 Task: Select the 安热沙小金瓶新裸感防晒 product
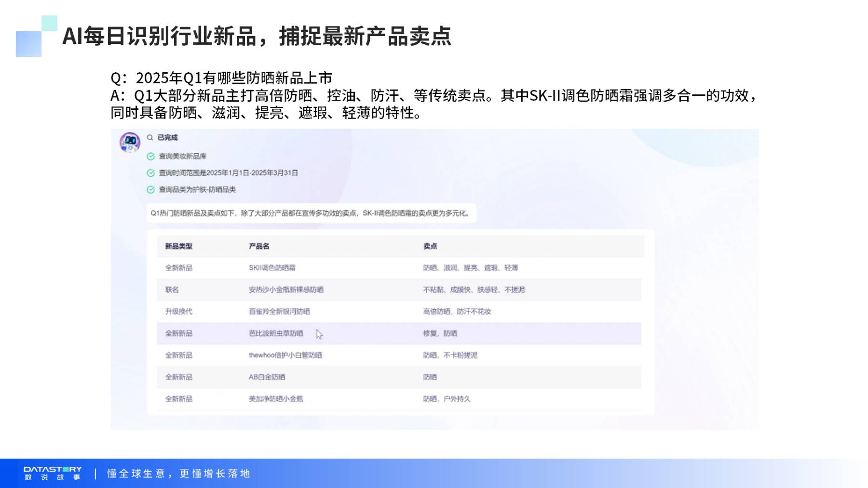click(x=286, y=290)
